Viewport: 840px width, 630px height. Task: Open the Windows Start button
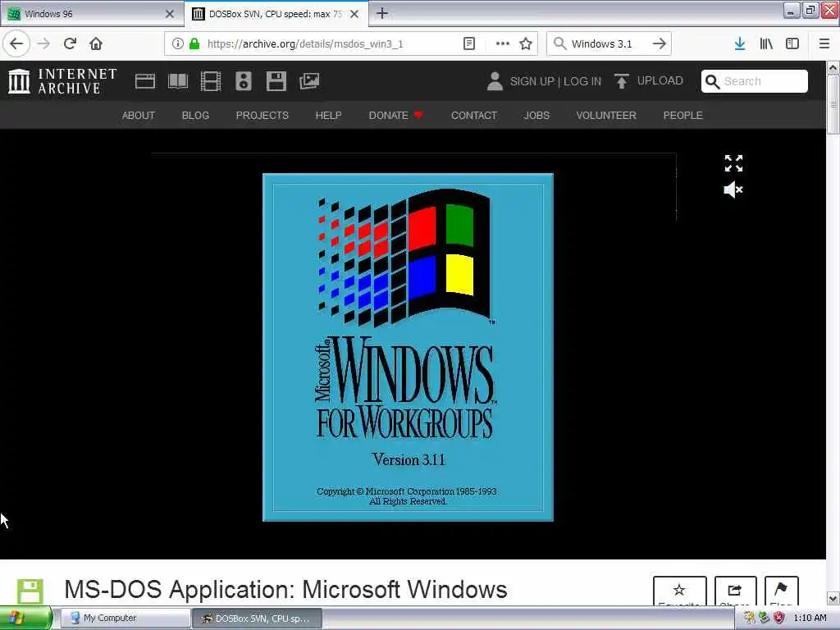[x=25, y=618]
